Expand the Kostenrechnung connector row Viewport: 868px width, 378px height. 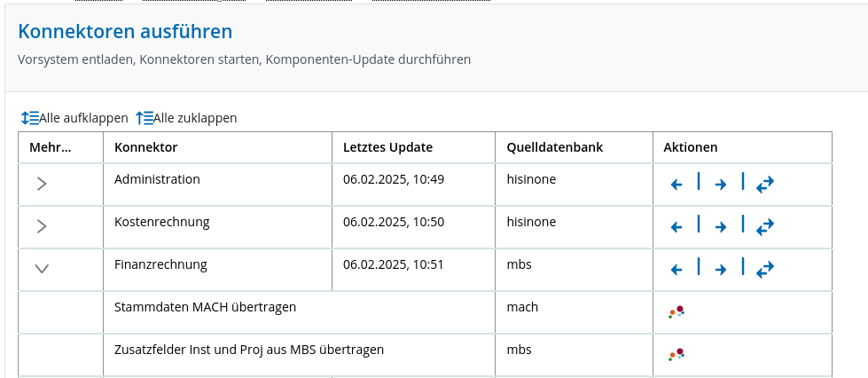pos(42,226)
